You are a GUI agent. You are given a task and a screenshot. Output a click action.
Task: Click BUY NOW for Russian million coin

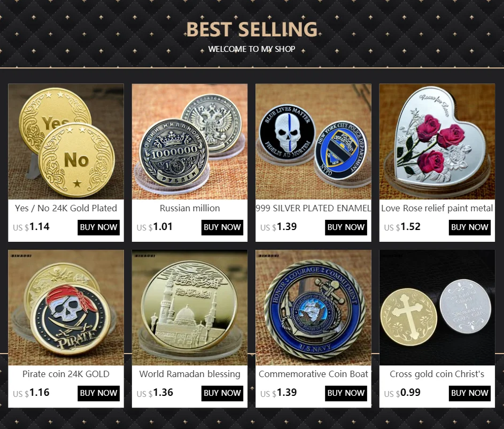(222, 227)
